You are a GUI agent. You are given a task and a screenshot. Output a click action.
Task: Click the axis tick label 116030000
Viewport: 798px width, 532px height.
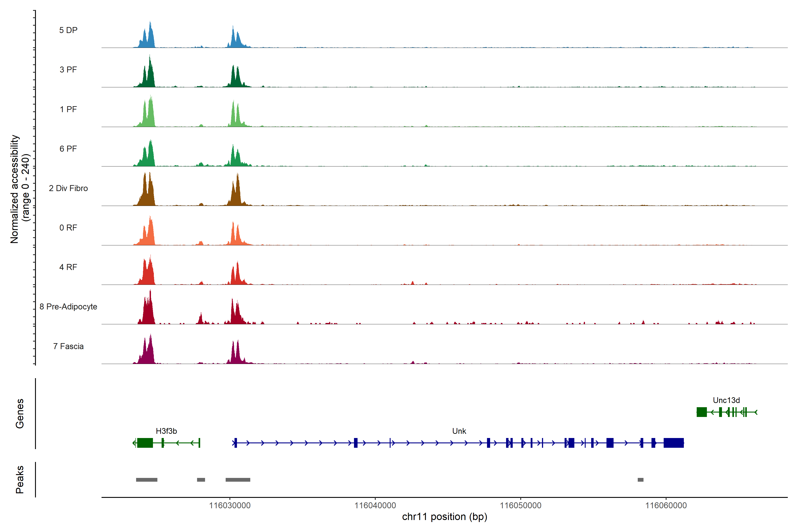230,506
